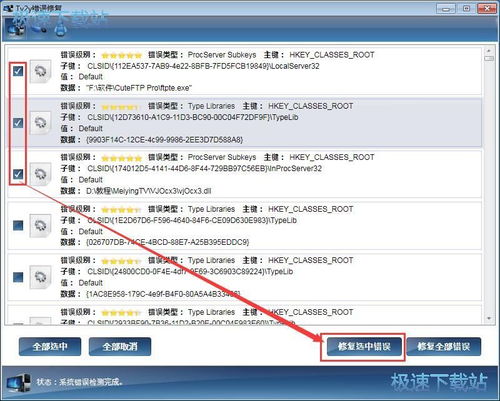This screenshot has height=401, width=500.
Task: Click 修复选中错误 to repair selected errors
Action: coord(364,347)
